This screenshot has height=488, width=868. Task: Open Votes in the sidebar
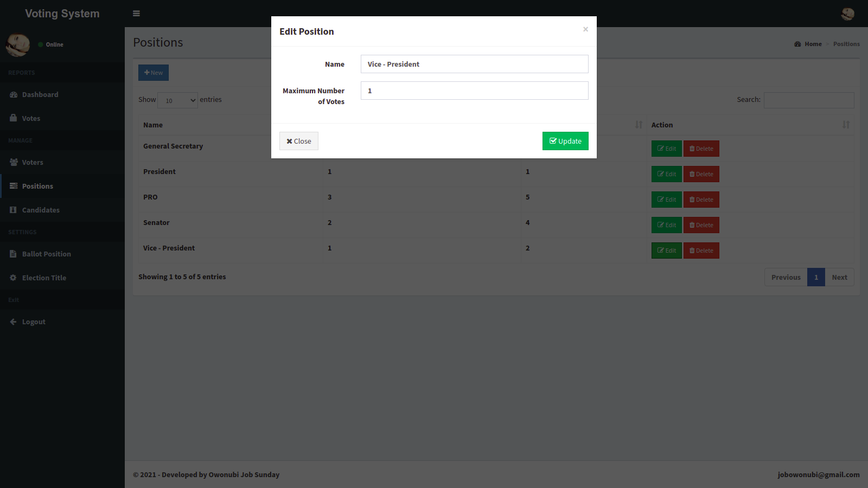pos(62,118)
